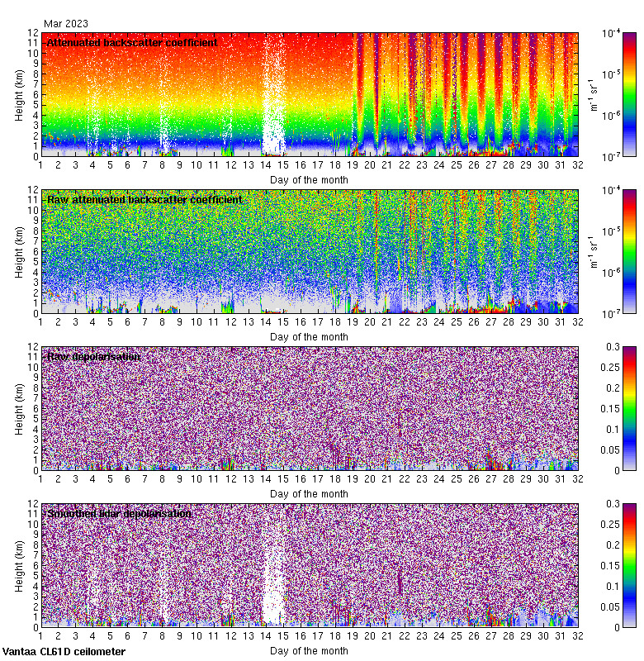Click day '15' on the attenuated backscatter plot x-axis

coord(283,165)
